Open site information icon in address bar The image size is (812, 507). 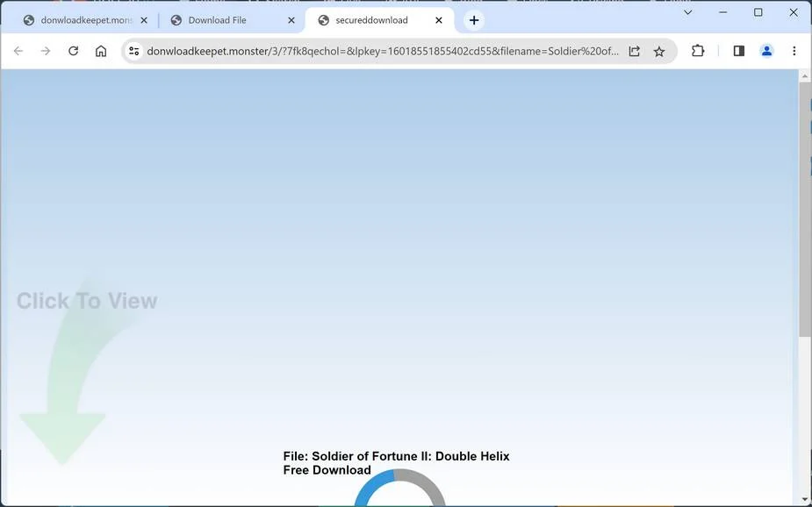pos(134,51)
